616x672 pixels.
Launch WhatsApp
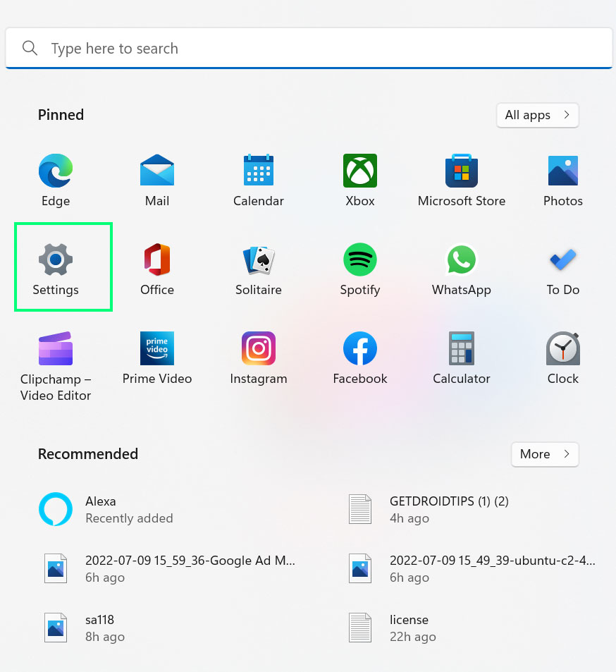(462, 269)
